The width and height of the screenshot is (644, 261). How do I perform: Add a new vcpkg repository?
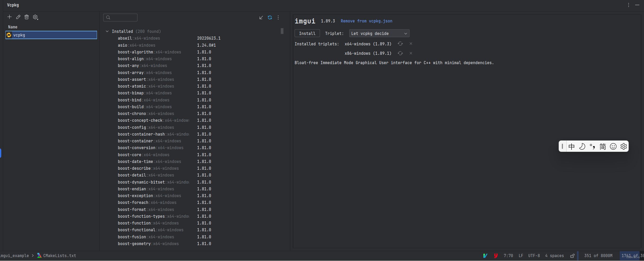tap(9, 17)
